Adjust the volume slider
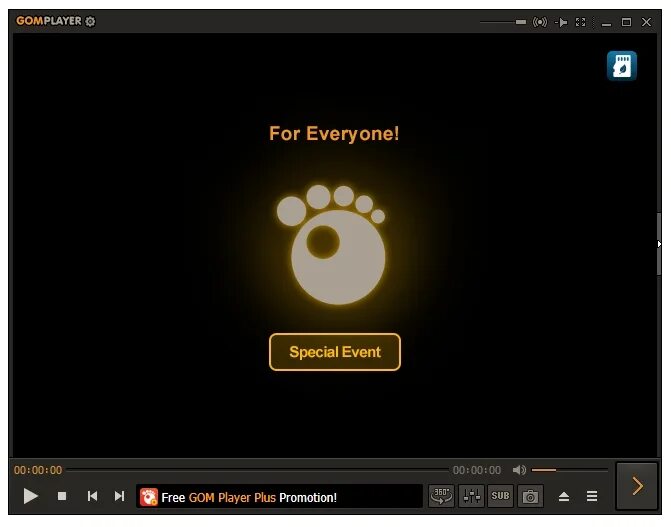Screen dimensions: 671x527 [570, 470]
